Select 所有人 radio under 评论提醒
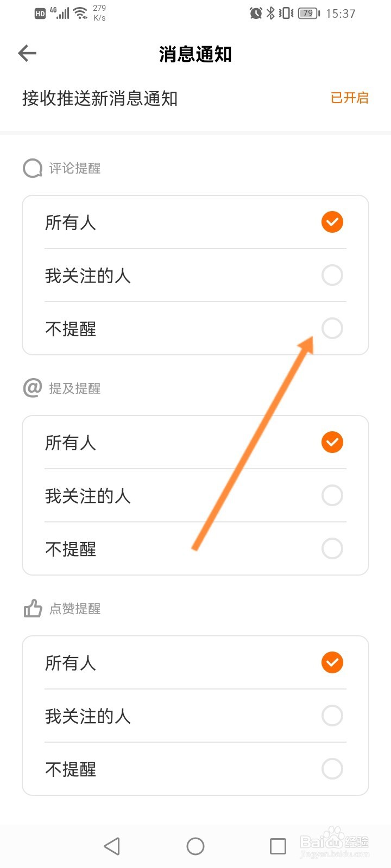The width and height of the screenshot is (391, 868). pyautogui.click(x=332, y=222)
